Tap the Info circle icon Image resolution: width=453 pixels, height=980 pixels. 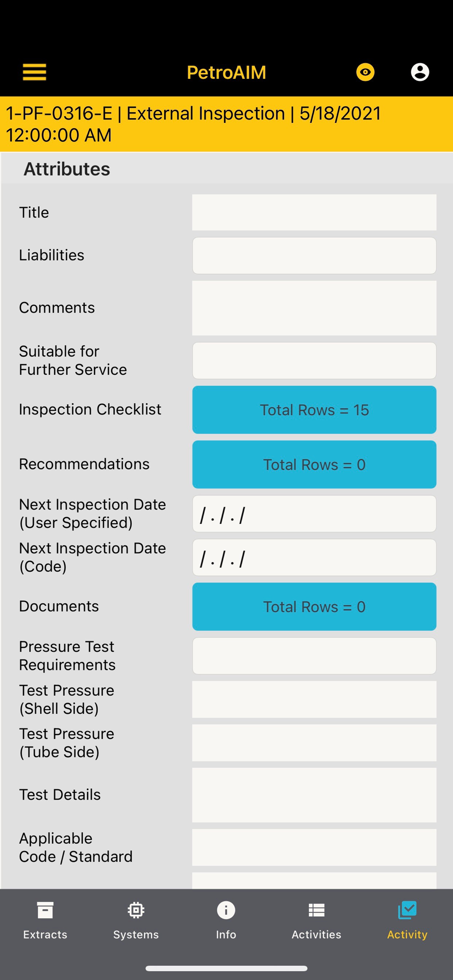pyautogui.click(x=226, y=910)
